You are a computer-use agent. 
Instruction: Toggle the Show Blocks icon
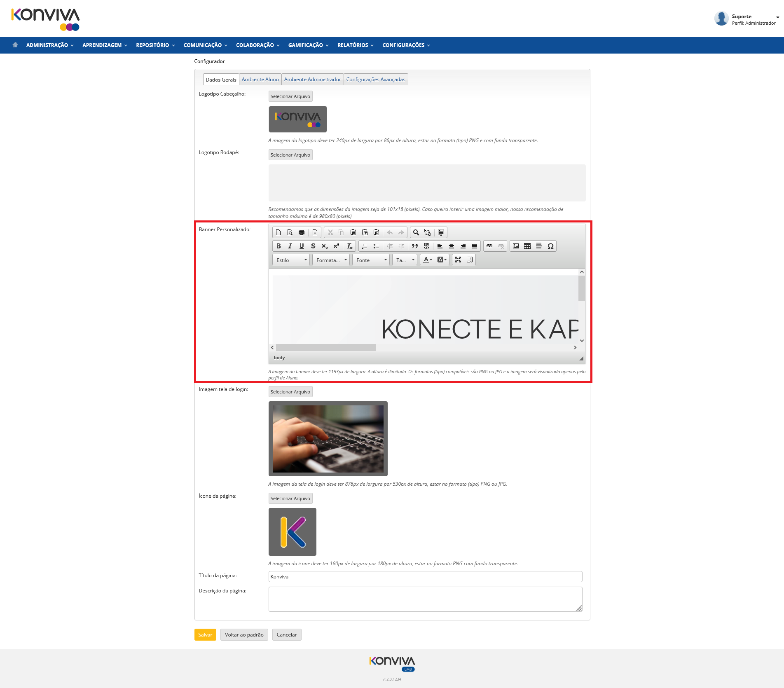pos(470,260)
